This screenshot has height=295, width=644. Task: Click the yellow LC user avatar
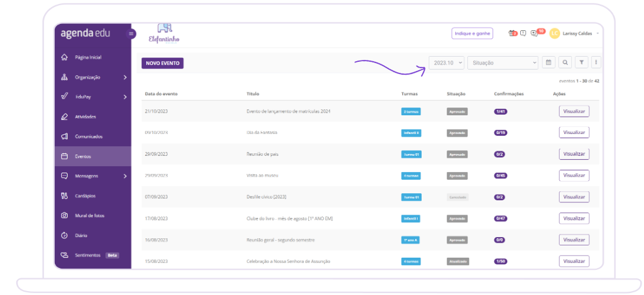coord(554,33)
